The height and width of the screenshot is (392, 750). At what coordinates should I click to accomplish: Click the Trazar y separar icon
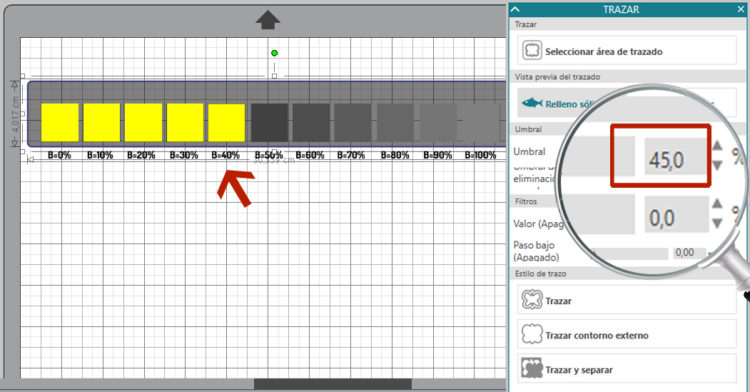[x=532, y=369]
